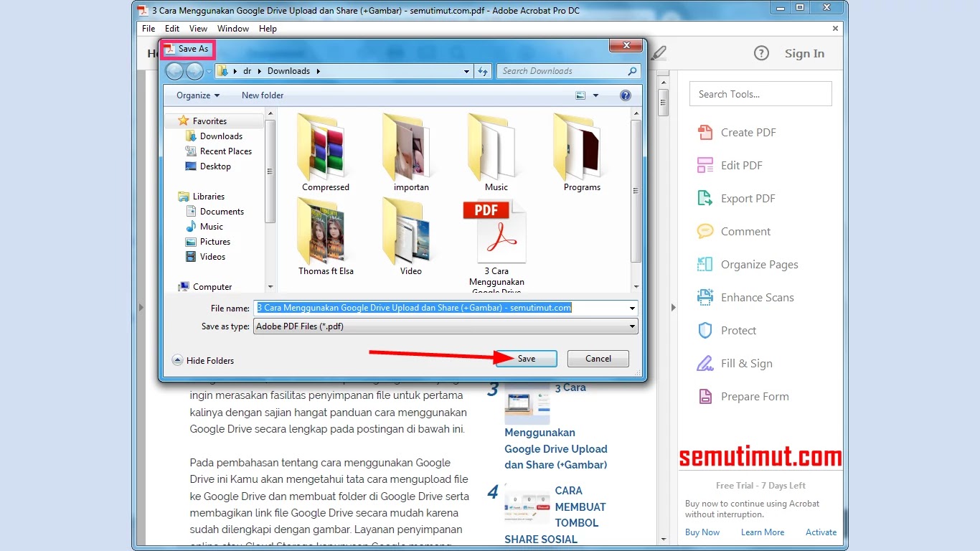Open the Organize Pages tool icon
The height and width of the screenshot is (551, 980).
point(705,264)
